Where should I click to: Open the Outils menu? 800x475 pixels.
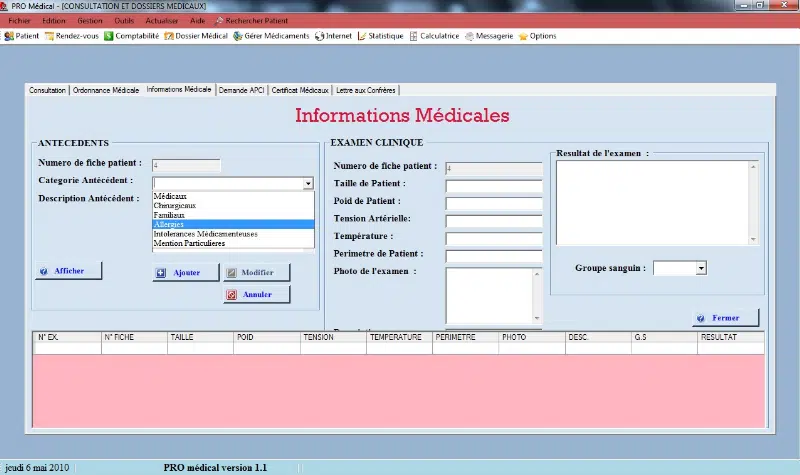click(x=124, y=21)
